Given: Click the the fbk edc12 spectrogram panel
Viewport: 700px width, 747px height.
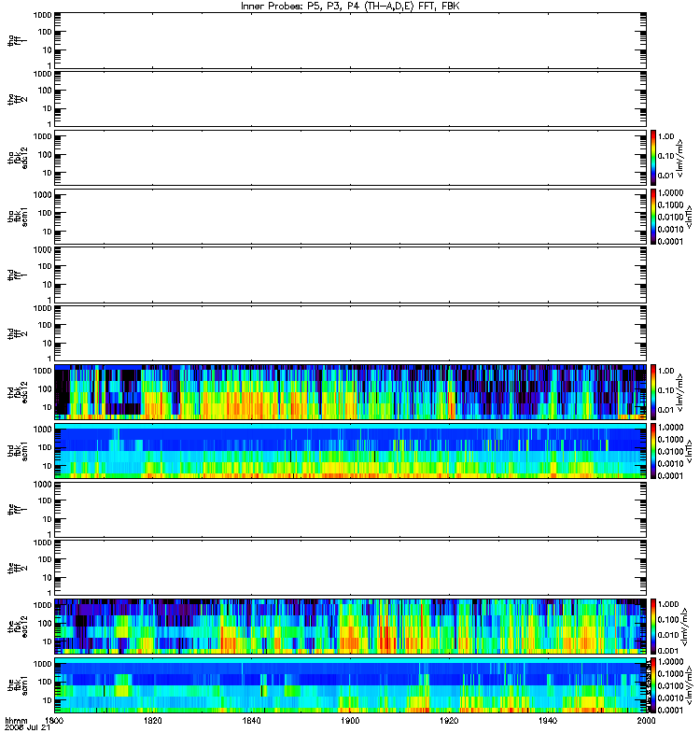Looking at the screenshot, I should [x=350, y=626].
